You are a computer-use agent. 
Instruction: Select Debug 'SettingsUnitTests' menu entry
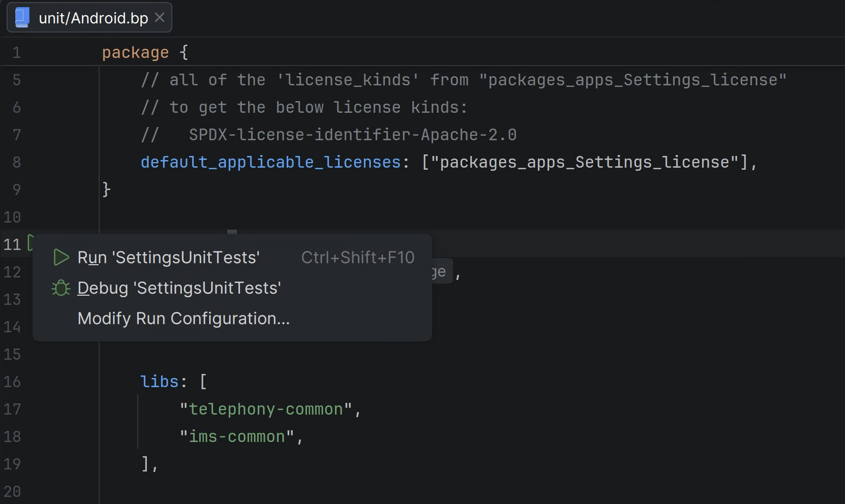[x=232, y=288]
